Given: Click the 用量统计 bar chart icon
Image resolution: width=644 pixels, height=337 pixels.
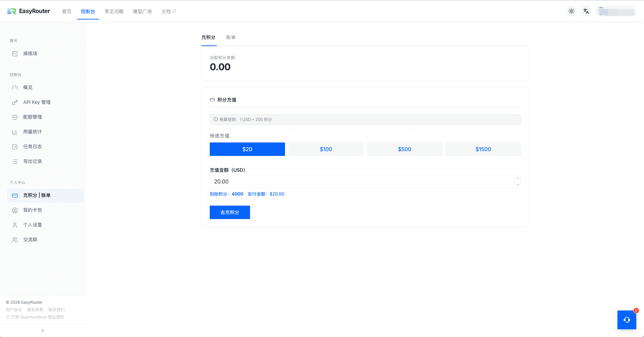Looking at the screenshot, I should [15, 132].
